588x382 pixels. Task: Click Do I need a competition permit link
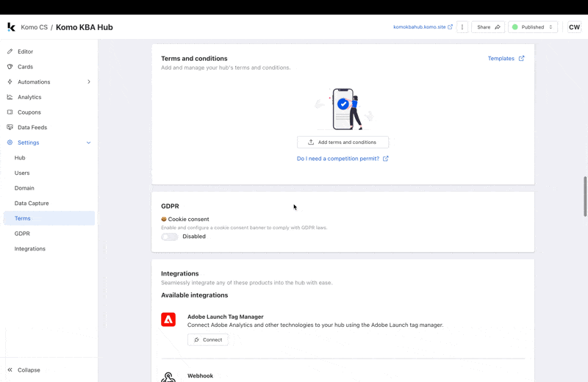pos(343,159)
